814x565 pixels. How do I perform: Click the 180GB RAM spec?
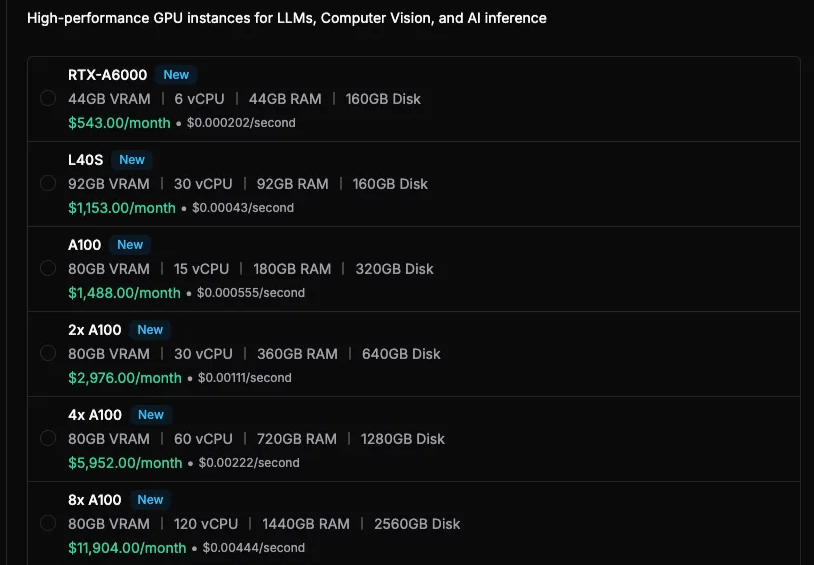(x=292, y=269)
